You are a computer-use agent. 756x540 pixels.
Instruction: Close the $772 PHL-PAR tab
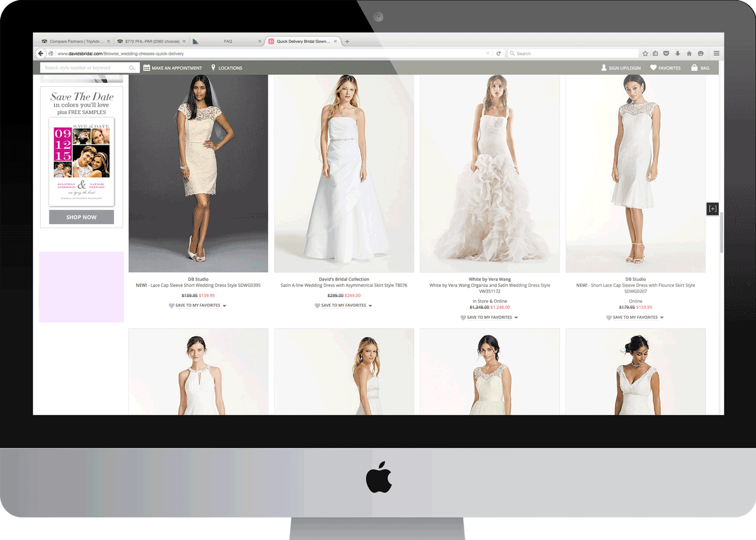184,41
